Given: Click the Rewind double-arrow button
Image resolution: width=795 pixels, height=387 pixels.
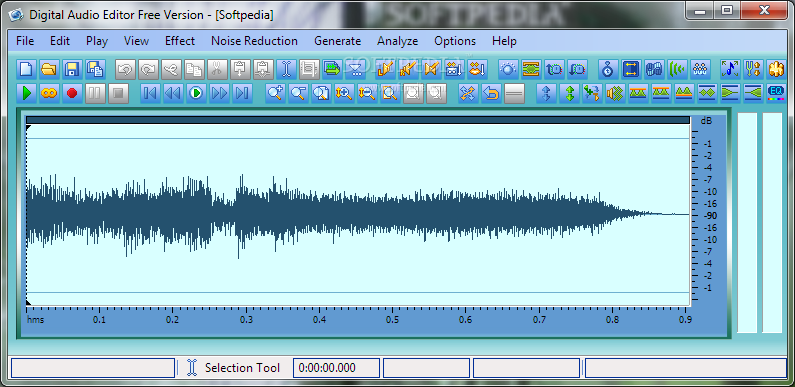Looking at the screenshot, I should pyautogui.click(x=173, y=93).
